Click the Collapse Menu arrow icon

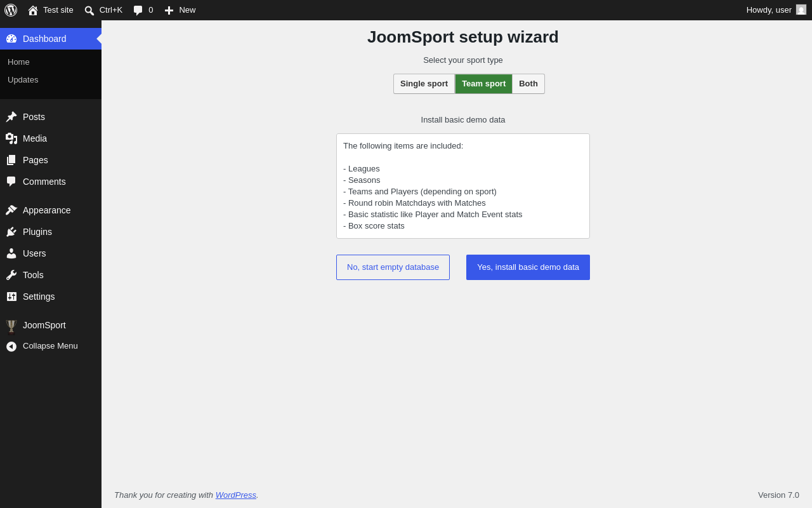[11, 346]
